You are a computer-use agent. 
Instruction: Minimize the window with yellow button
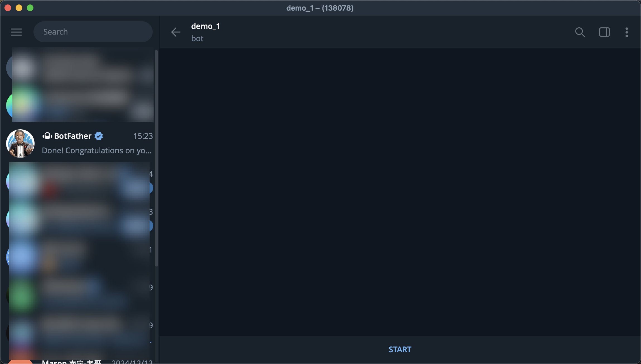[x=19, y=8]
